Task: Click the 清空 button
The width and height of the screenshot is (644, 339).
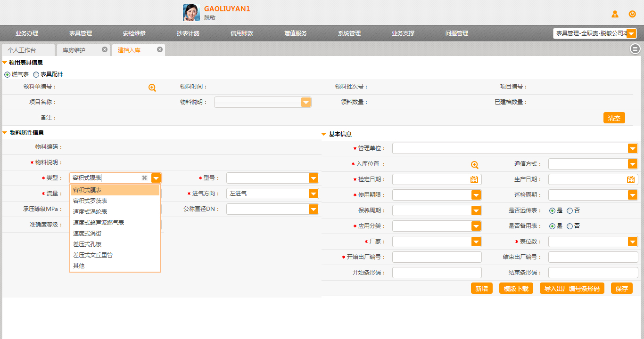Action: point(614,118)
